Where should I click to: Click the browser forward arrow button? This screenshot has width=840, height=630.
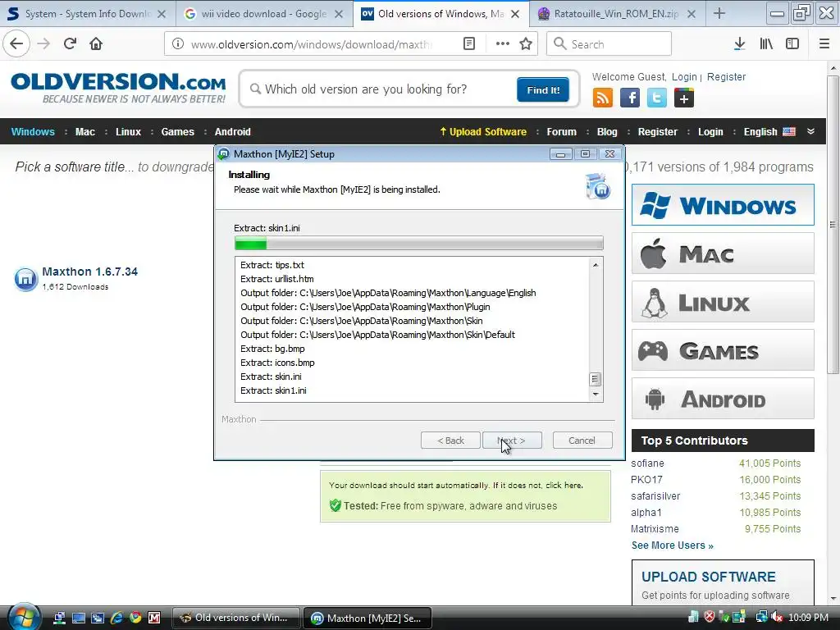pos(43,44)
